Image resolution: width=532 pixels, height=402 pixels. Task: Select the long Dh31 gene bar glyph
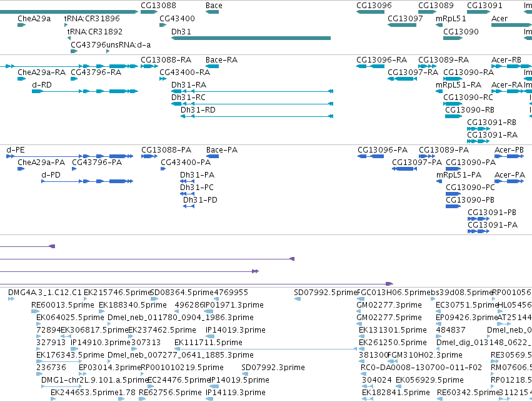pos(251,38)
